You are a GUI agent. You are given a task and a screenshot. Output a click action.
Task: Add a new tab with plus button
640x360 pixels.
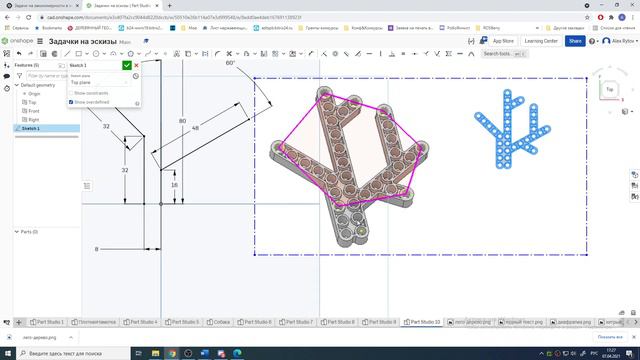[x=19, y=322]
